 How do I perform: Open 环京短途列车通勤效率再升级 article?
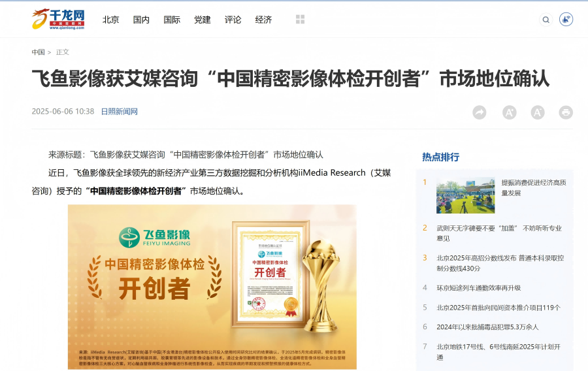(x=478, y=288)
